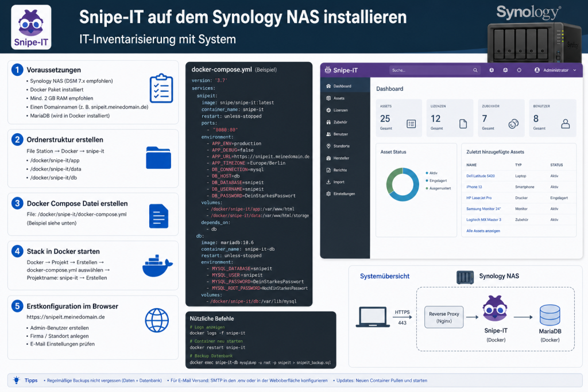This screenshot has height=392, width=588.
Task: Click the page icon on the Lizenzen card
Action: pyautogui.click(x=463, y=124)
